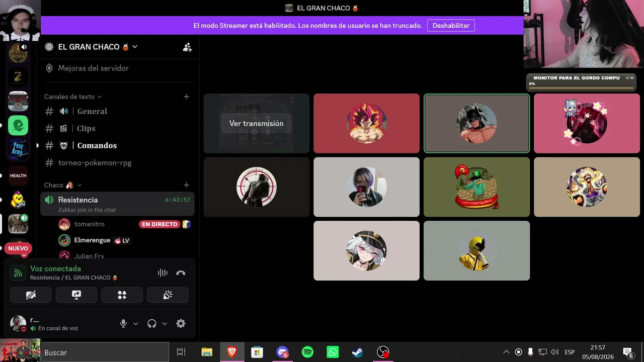Open OBS Studio from the taskbar
644x362 pixels.
[x=383, y=352]
